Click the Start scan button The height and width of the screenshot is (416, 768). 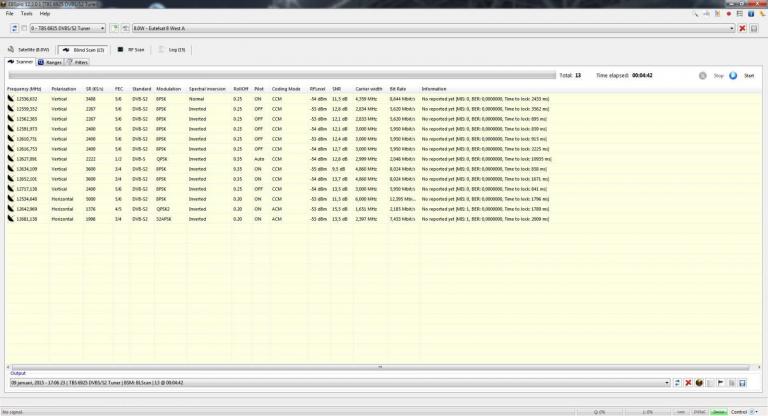[732, 75]
